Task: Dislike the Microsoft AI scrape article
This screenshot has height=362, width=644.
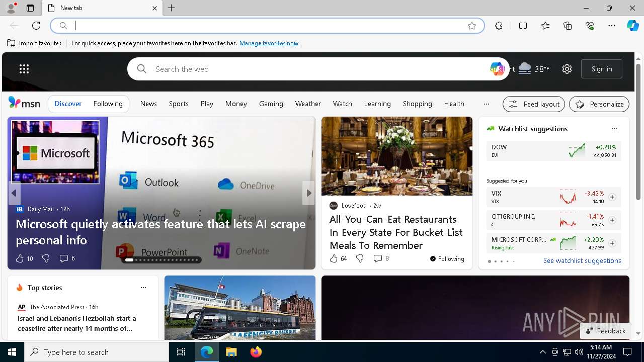Action: [x=46, y=258]
